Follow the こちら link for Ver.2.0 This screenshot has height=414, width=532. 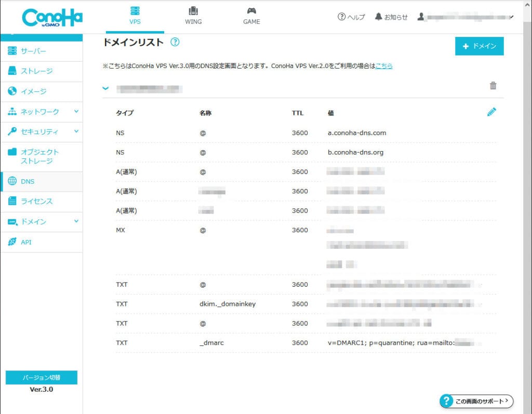click(384, 66)
